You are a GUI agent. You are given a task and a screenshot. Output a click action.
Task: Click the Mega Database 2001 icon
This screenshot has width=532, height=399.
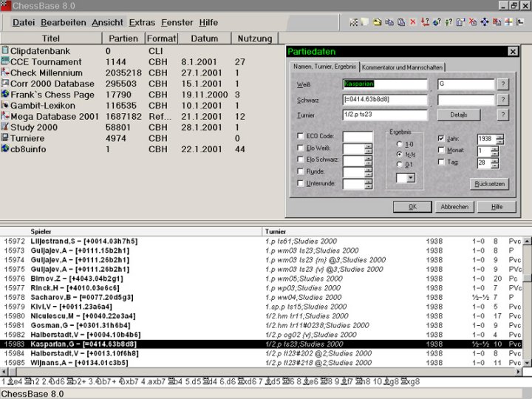(x=5, y=116)
